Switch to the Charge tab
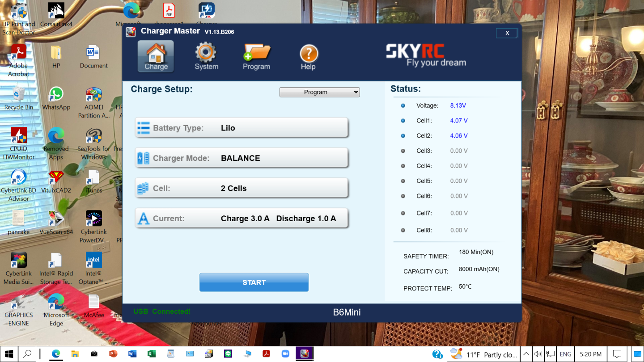 coord(156,56)
